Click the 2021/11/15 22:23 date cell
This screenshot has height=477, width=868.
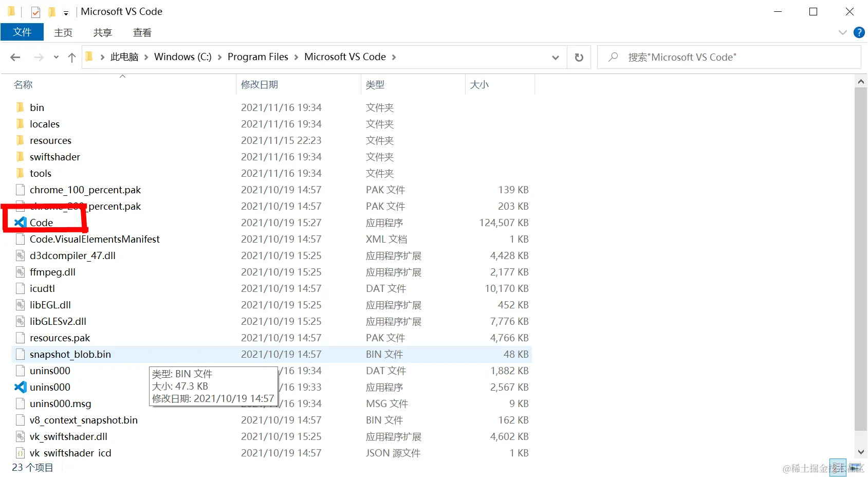coord(281,140)
